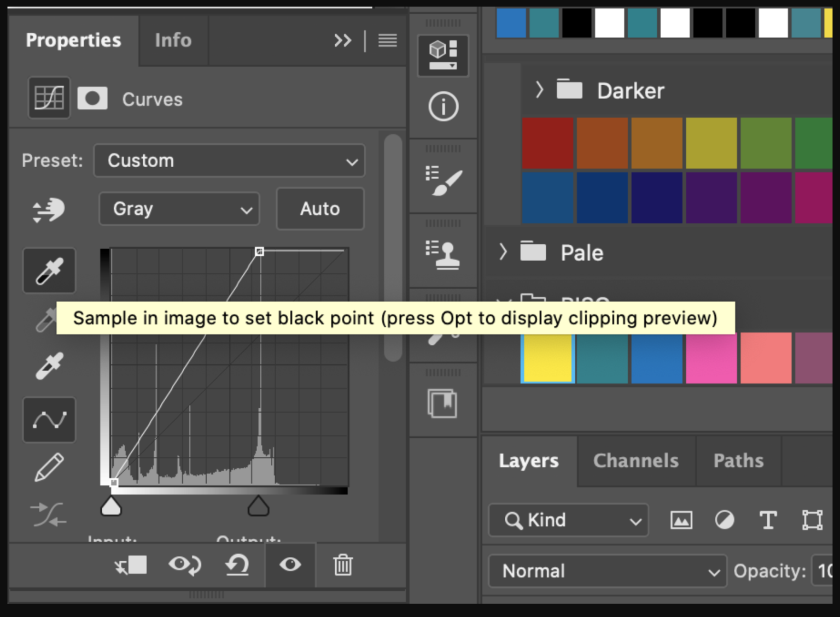Open the Properties panel menu

click(x=387, y=40)
